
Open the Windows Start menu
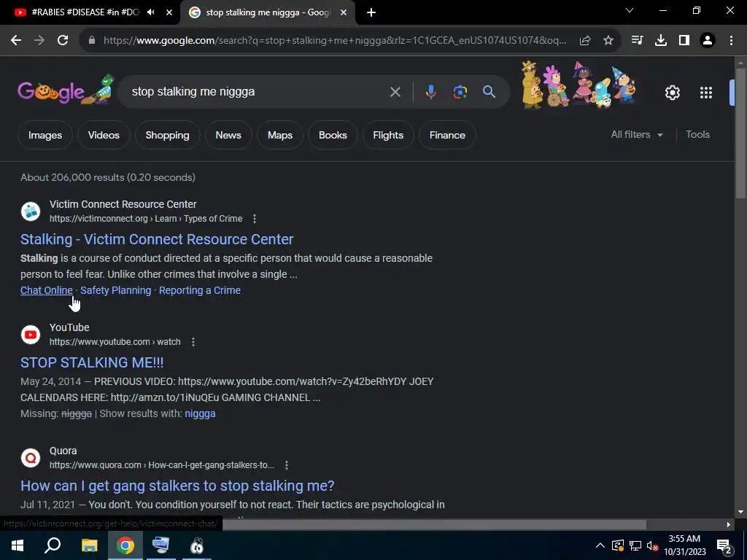(x=18, y=545)
